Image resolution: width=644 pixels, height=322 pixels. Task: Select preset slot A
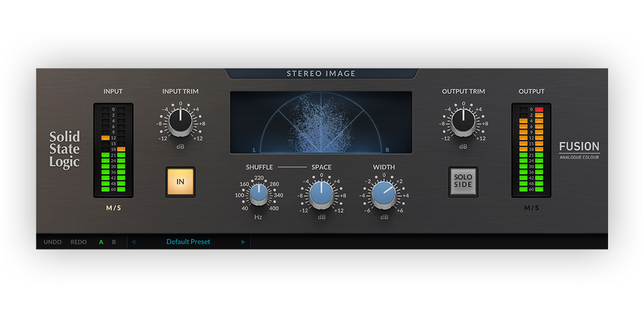pos(101,242)
